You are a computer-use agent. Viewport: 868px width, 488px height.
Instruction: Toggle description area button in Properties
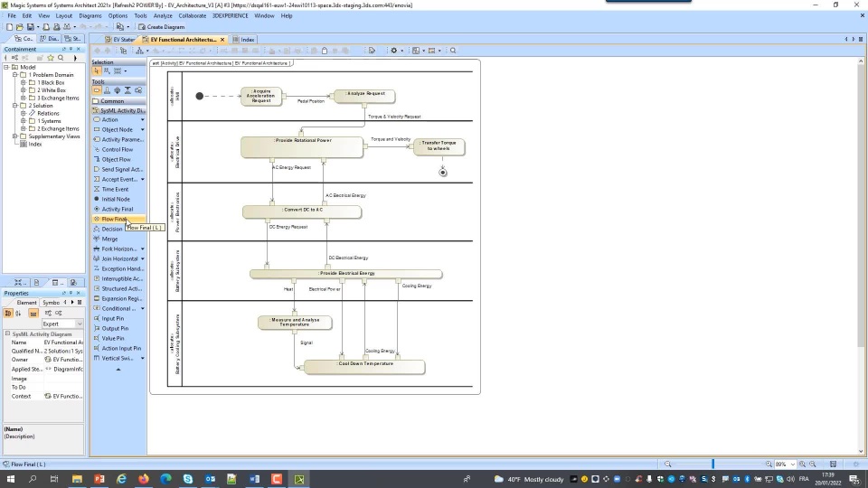coord(33,314)
